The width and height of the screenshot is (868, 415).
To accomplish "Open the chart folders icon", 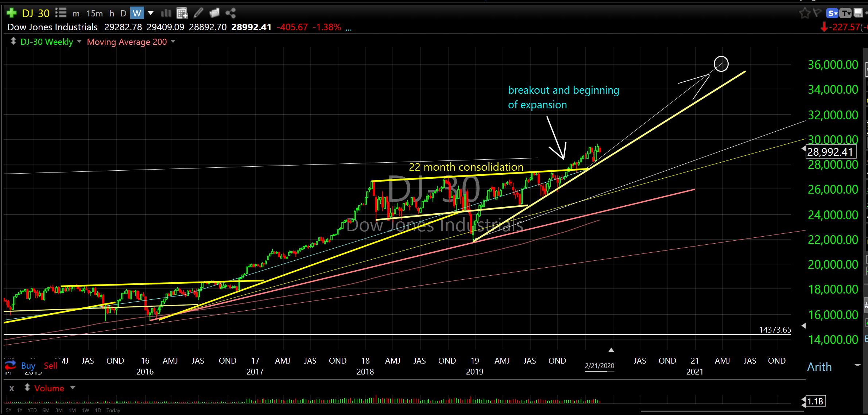I will click(x=214, y=13).
